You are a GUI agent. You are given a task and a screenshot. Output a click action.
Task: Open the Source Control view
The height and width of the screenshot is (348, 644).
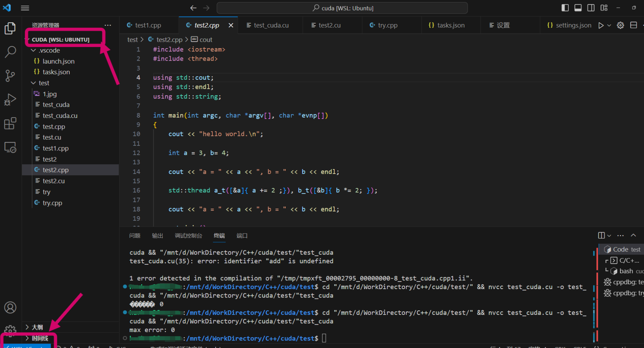point(10,75)
